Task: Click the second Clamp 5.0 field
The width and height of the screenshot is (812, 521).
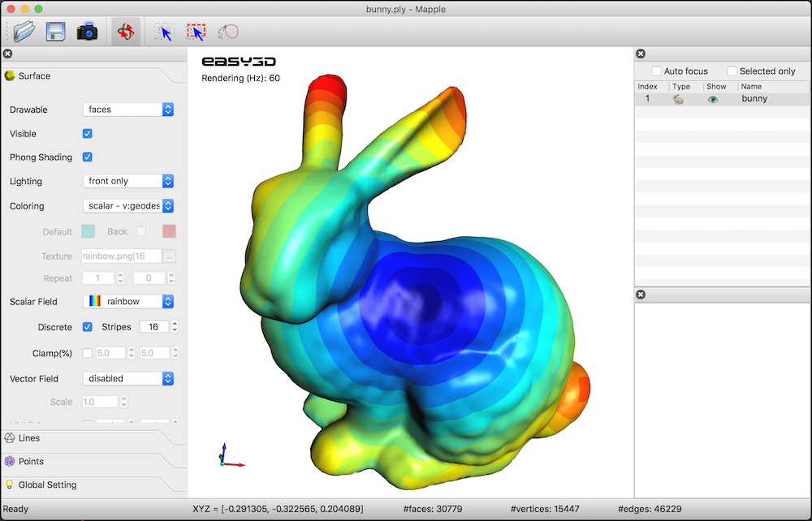Action: [154, 353]
